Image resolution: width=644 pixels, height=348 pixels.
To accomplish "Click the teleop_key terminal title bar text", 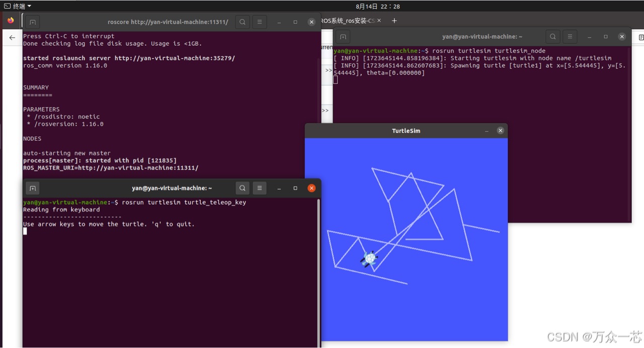I will coord(172,188).
